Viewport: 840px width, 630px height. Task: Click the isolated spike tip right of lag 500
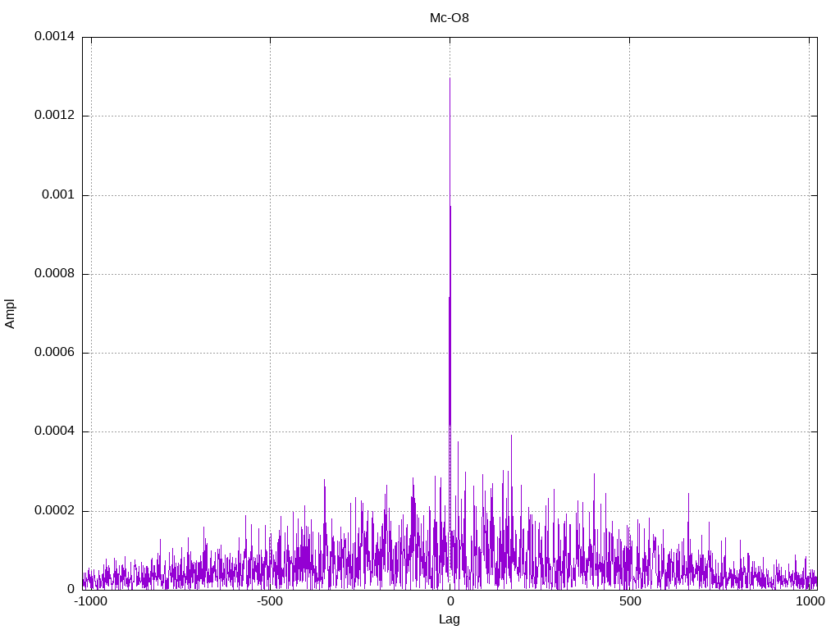(x=688, y=494)
